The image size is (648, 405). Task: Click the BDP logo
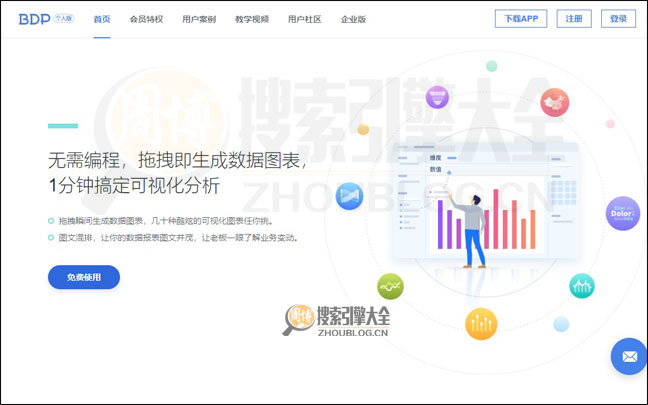(34, 19)
